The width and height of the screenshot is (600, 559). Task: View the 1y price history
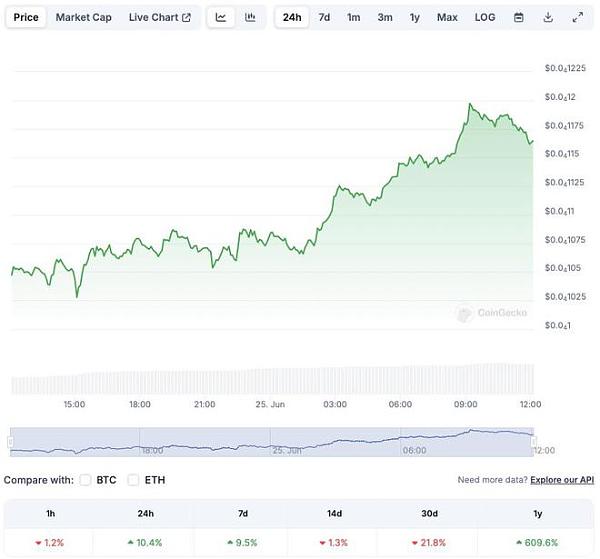click(x=415, y=18)
